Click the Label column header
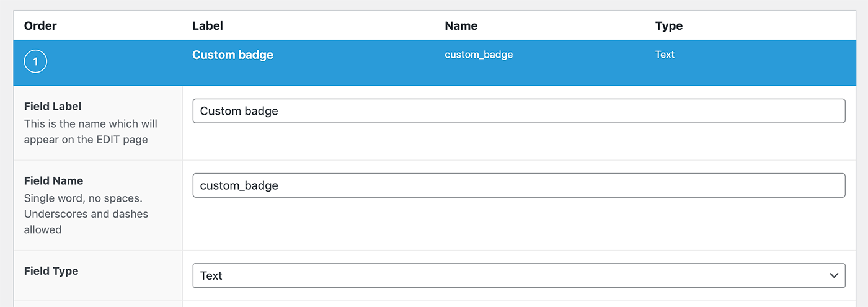The width and height of the screenshot is (868, 307). pos(208,25)
